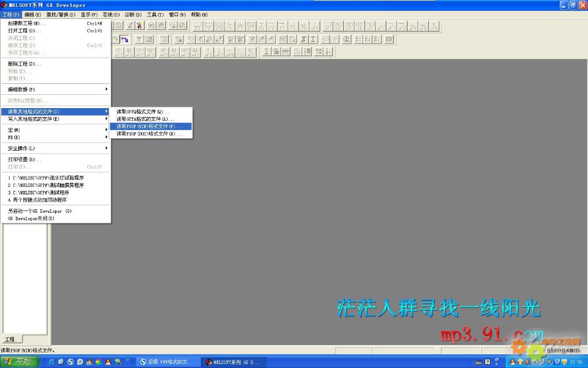Screen dimensions: 588x368
Task: Open the 诊断 menu
Action: (x=133, y=14)
